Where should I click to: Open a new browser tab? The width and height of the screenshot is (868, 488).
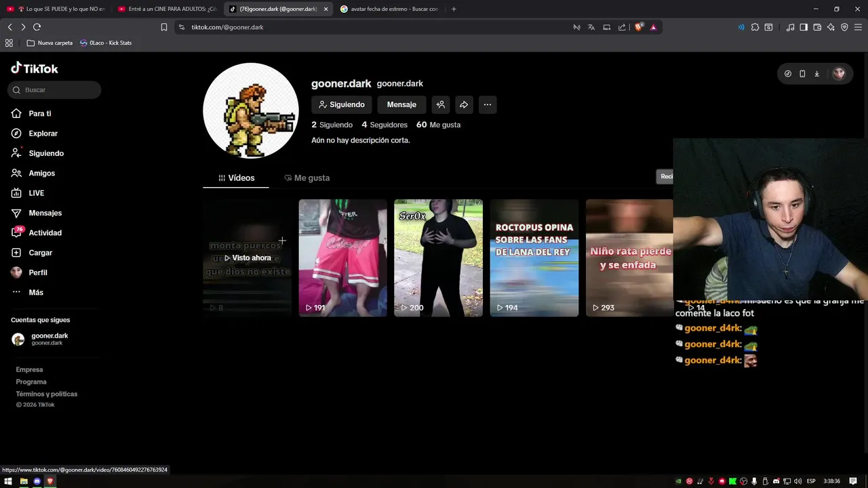tap(454, 9)
